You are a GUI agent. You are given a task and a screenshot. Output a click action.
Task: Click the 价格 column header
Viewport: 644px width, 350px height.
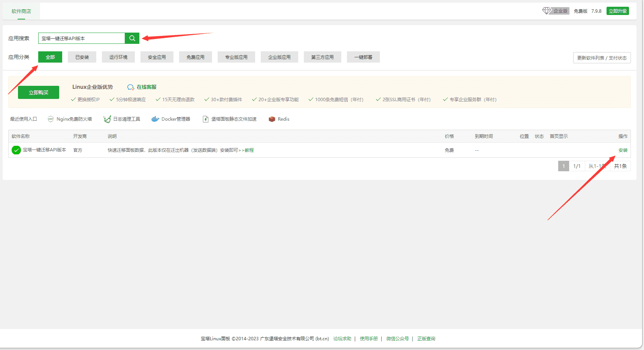(x=449, y=136)
